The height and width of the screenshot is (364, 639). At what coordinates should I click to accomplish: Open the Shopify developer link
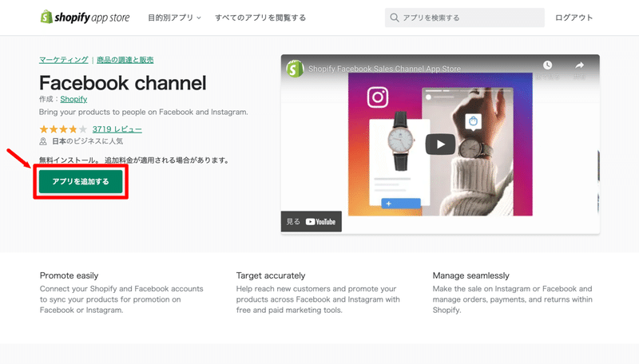click(73, 99)
